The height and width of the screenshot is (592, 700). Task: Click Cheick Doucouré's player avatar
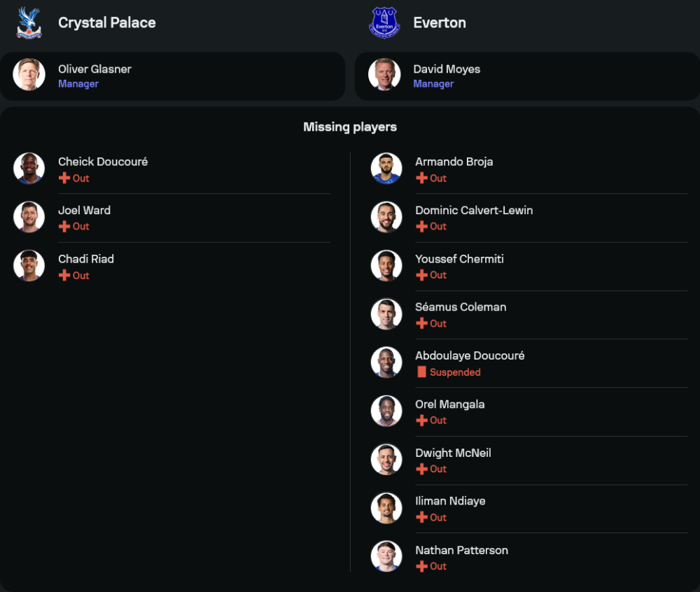pyautogui.click(x=29, y=169)
